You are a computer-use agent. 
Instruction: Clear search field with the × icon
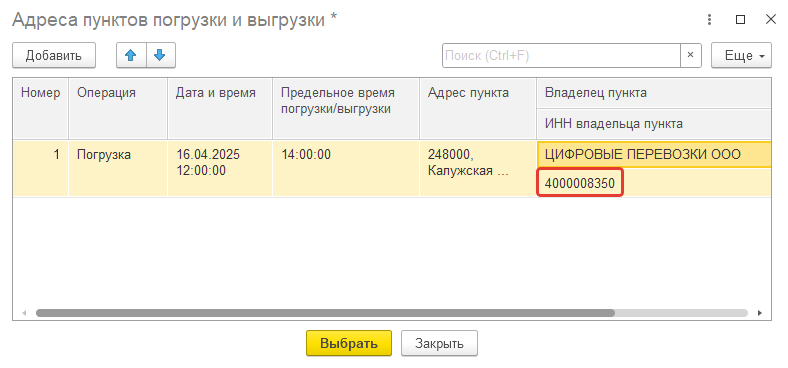pyautogui.click(x=691, y=55)
